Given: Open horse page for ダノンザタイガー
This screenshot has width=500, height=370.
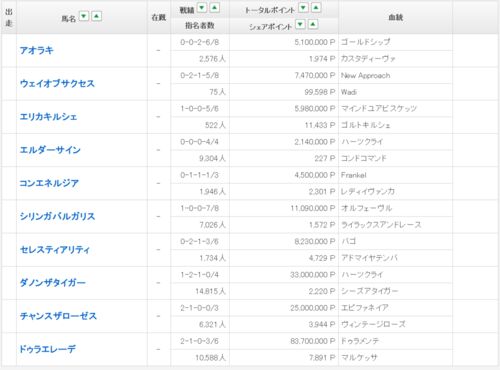Looking at the screenshot, I should click(53, 283).
